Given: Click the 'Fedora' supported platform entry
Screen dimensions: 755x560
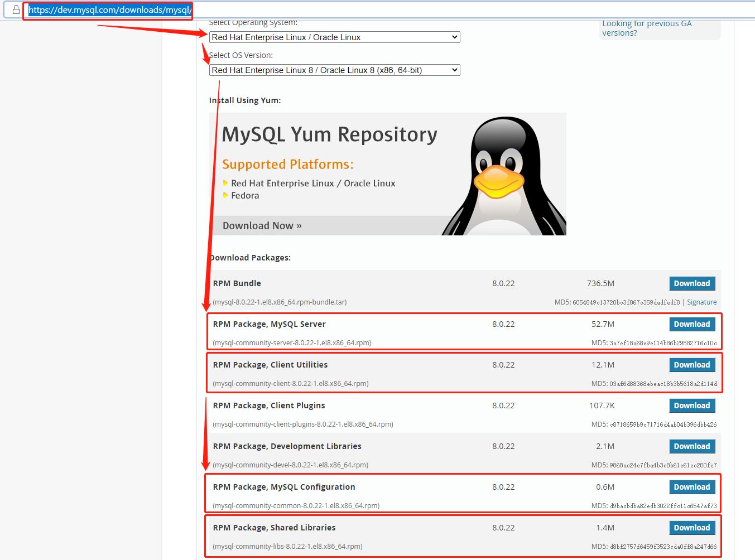Looking at the screenshot, I should pyautogui.click(x=245, y=196).
